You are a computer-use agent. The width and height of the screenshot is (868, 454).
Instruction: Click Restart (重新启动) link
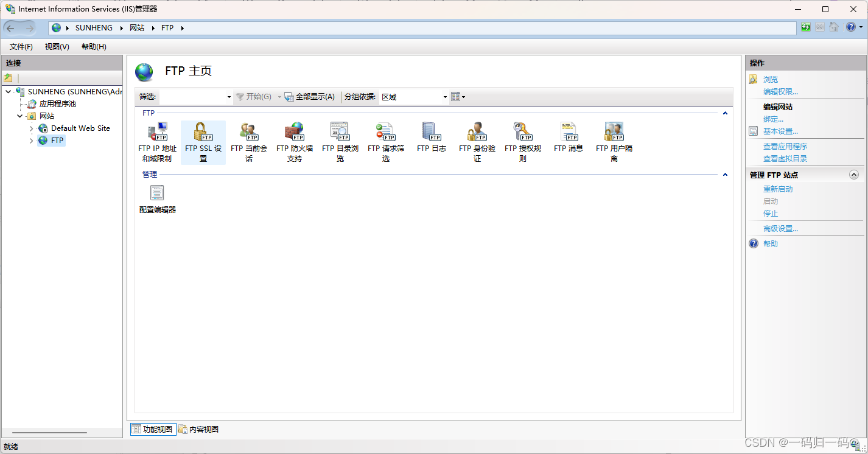[778, 189]
